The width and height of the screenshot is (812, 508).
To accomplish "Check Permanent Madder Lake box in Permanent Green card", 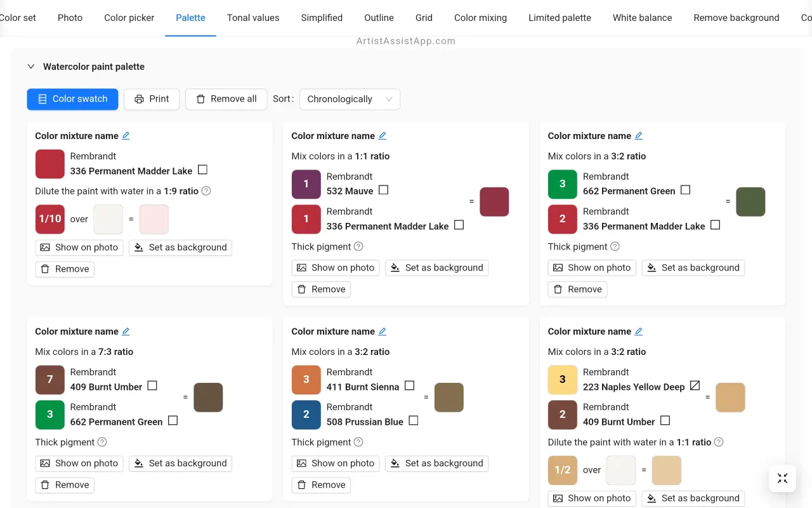I will (715, 225).
